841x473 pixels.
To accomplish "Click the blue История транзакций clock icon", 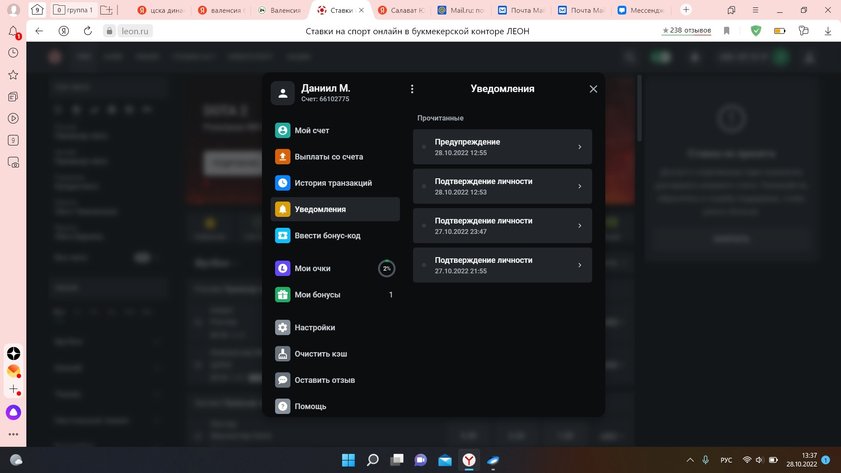I will coord(283,183).
